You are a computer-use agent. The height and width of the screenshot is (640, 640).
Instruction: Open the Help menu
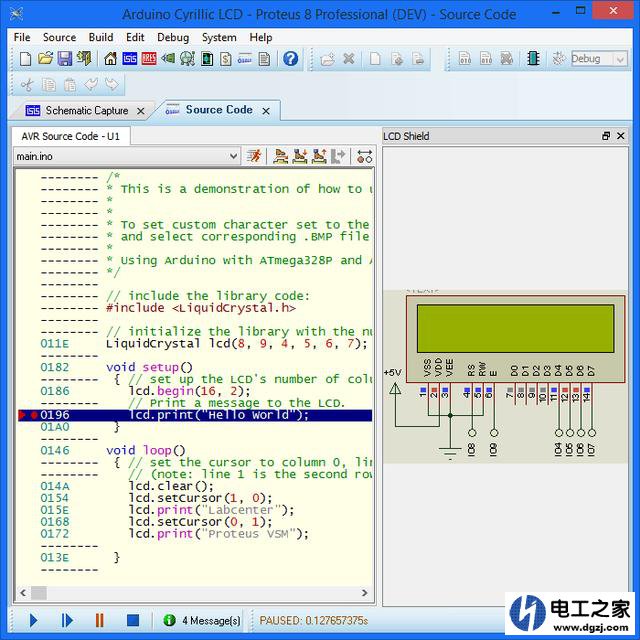(x=261, y=38)
